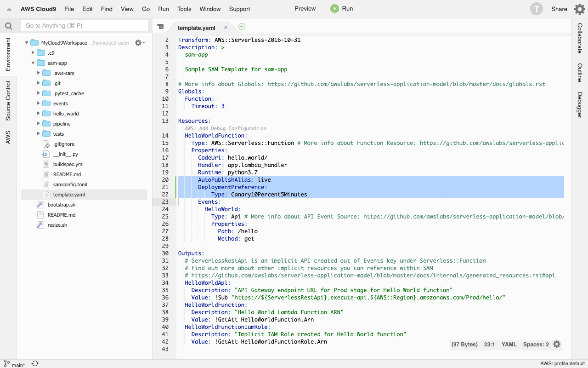Image resolution: width=588 pixels, height=368 pixels.
Task: Close the template.yaml editor tab
Action: click(226, 28)
